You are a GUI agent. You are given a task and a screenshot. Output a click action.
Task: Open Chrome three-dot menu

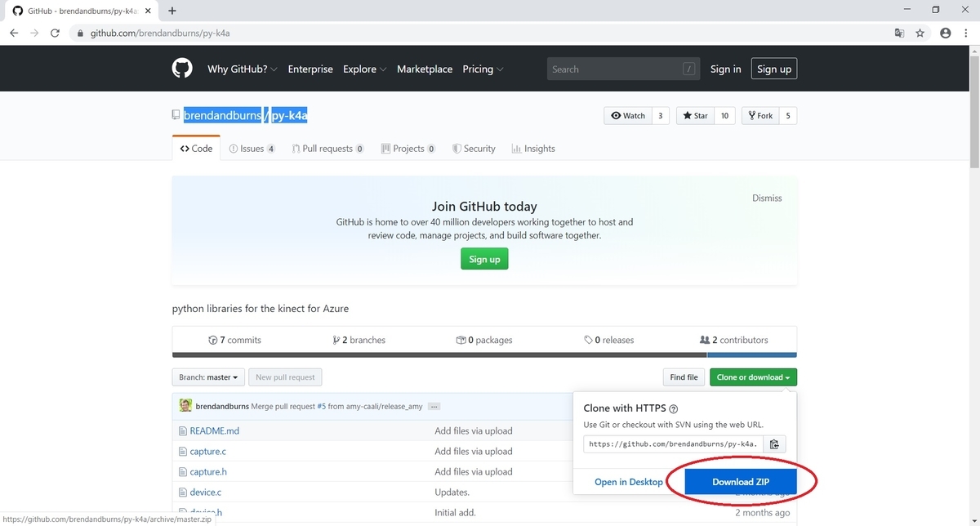pyautogui.click(x=966, y=33)
